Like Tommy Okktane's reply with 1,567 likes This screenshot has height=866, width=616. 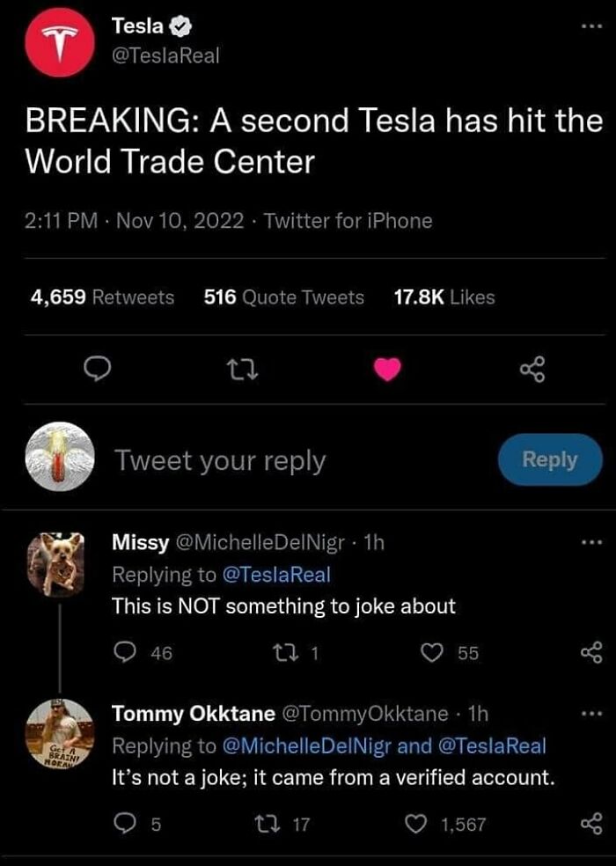point(416,824)
